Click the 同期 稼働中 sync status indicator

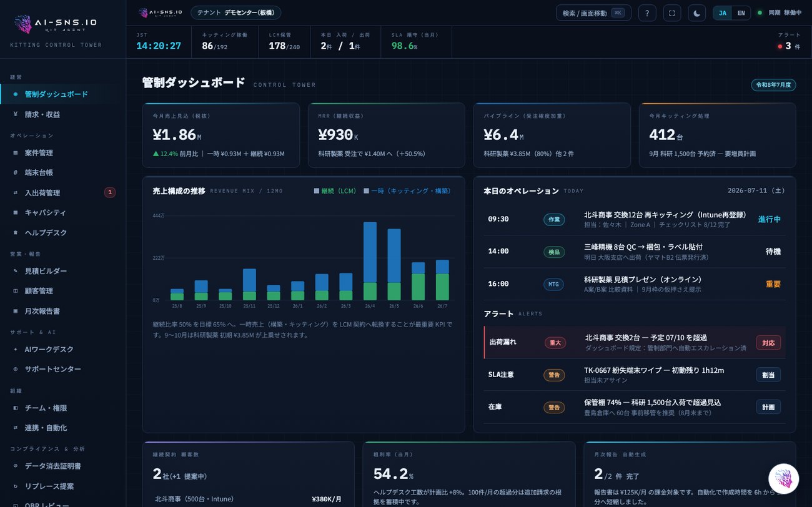780,12
